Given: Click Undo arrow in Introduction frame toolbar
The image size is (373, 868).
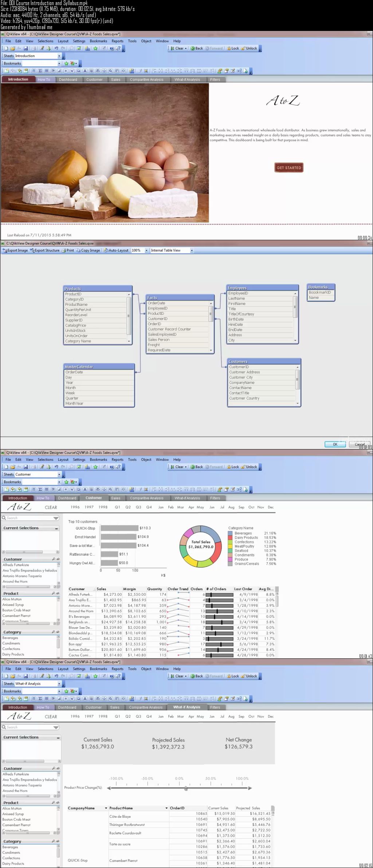Looking at the screenshot, I should [56, 48].
